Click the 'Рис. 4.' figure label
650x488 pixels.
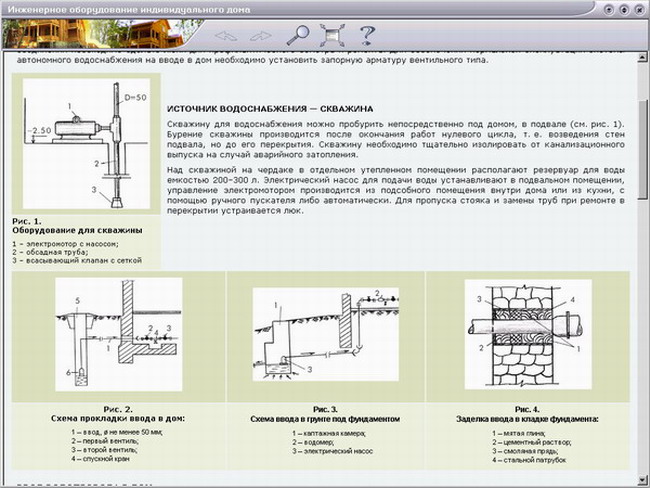pyautogui.click(x=527, y=410)
